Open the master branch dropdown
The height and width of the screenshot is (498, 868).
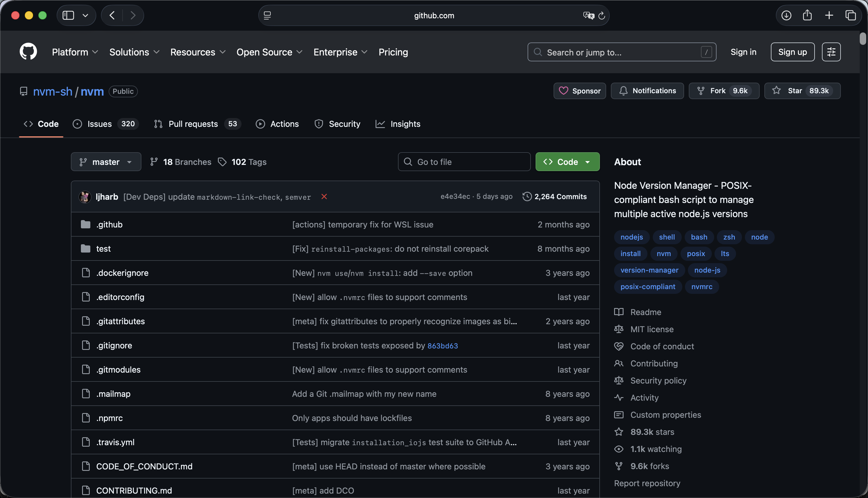(106, 162)
